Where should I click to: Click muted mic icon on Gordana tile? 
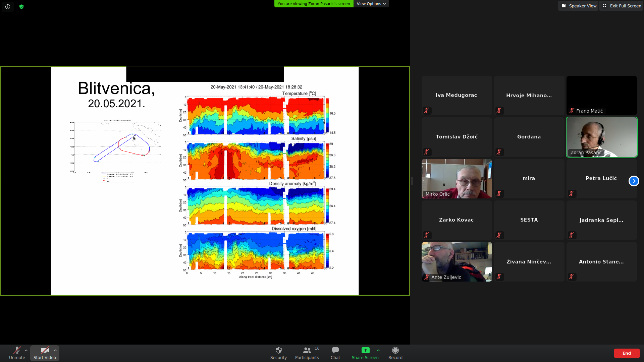click(499, 152)
